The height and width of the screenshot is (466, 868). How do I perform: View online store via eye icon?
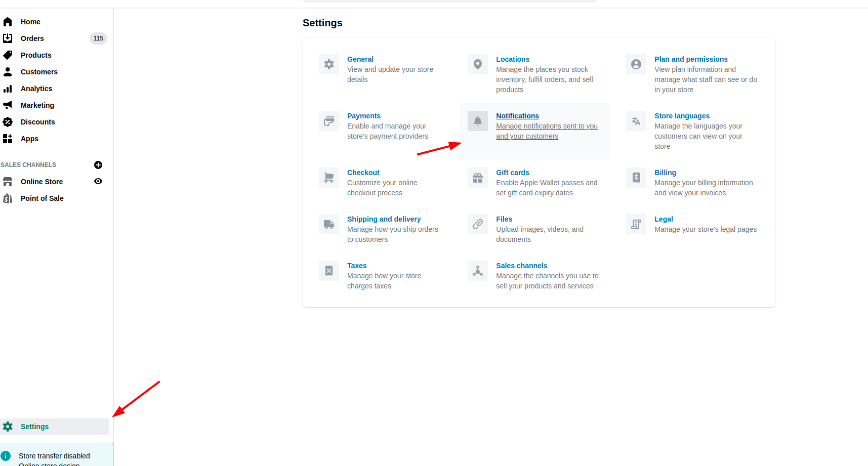click(x=98, y=181)
